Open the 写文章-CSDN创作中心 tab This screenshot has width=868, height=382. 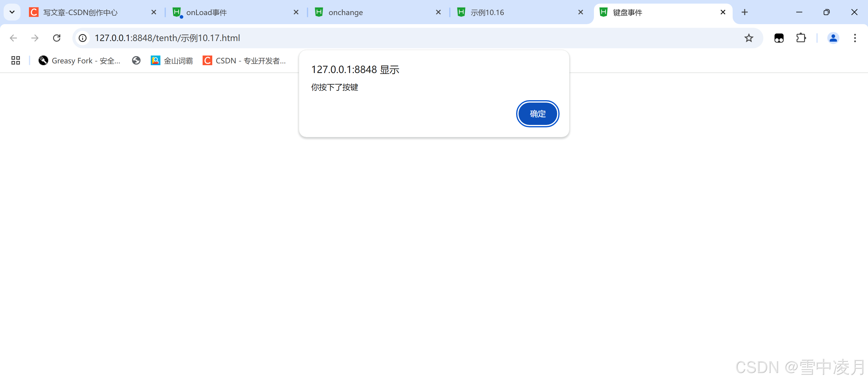88,12
